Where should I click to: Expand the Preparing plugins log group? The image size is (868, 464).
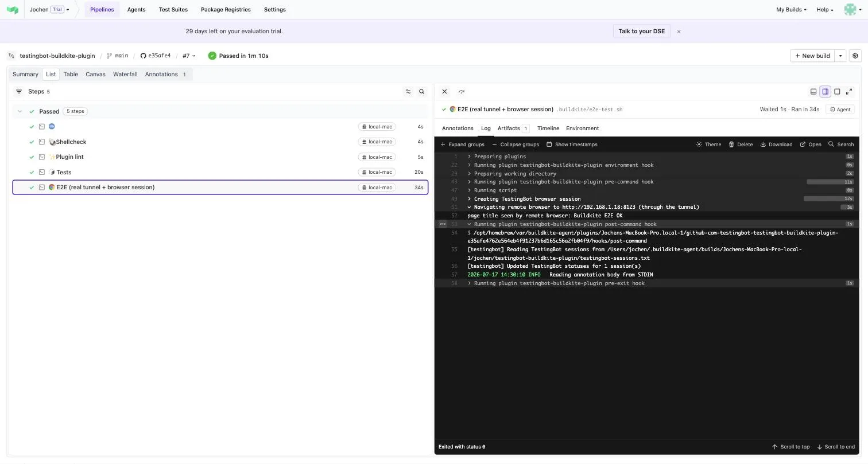click(x=469, y=157)
